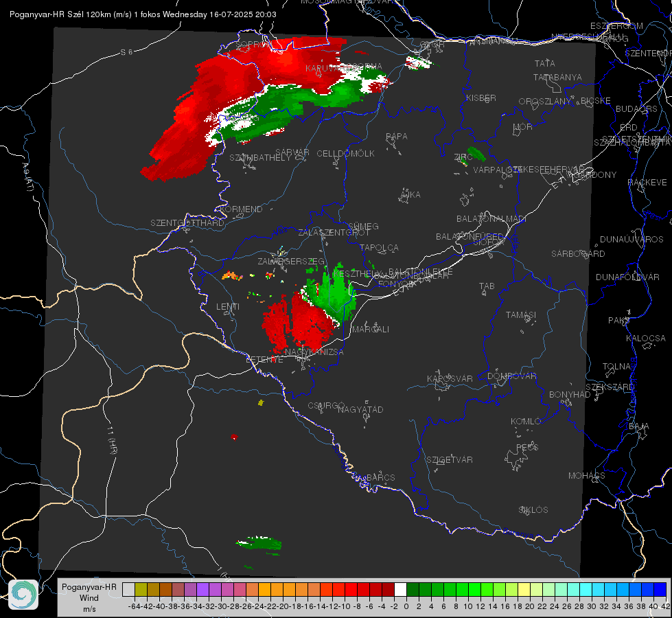
Task: Select the violet swatch above -34 to -32
Action: point(202,589)
